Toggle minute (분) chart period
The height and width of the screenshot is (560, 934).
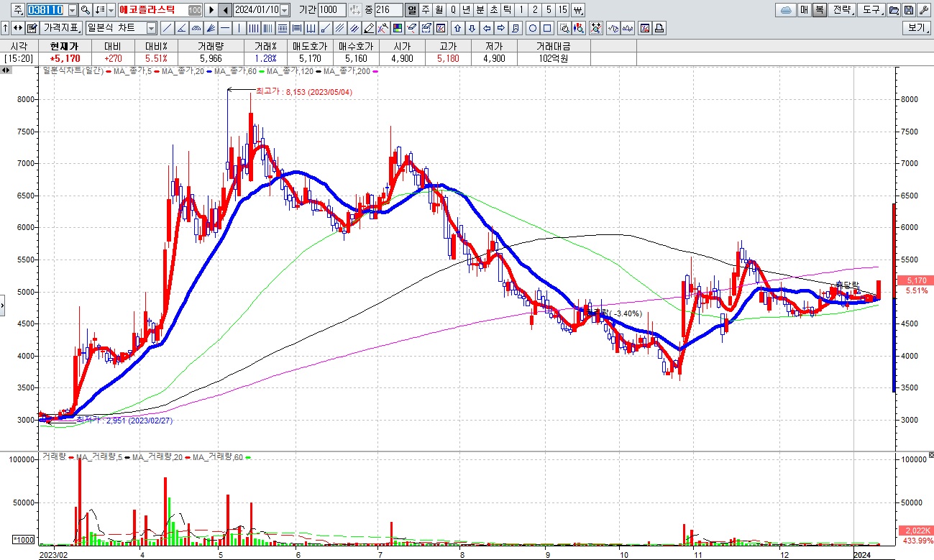480,10
